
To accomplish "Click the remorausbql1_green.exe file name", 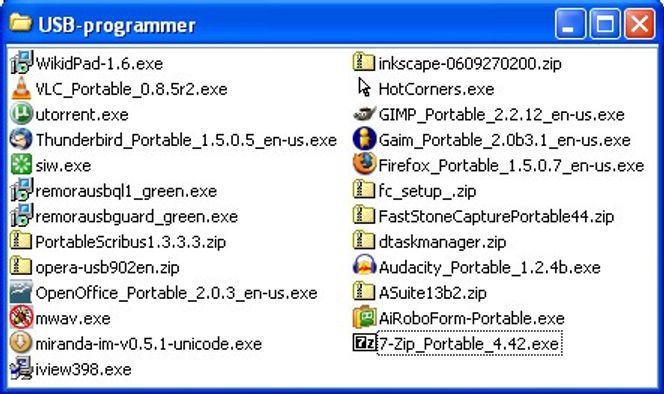I will 126,191.
